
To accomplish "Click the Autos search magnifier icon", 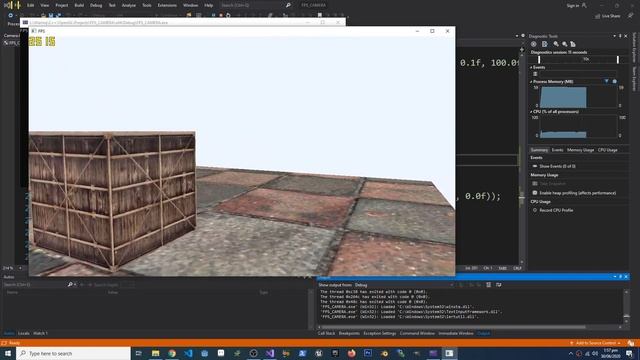I will (70, 284).
